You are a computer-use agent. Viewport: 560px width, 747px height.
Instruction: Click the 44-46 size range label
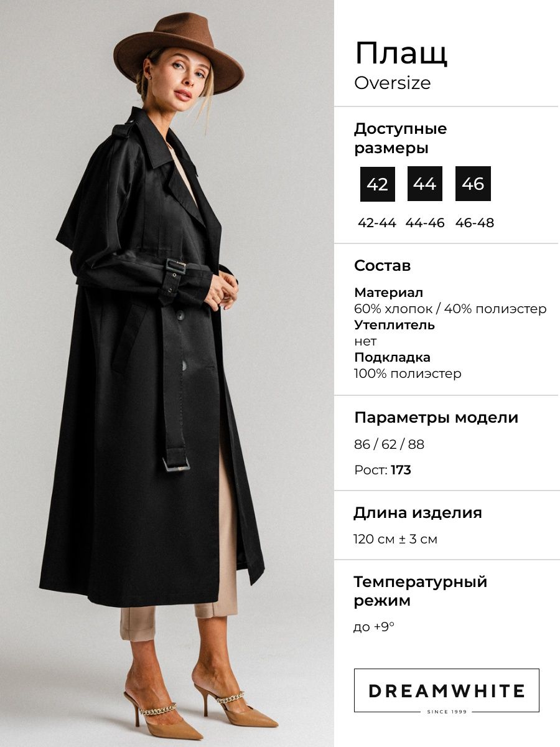[425, 223]
